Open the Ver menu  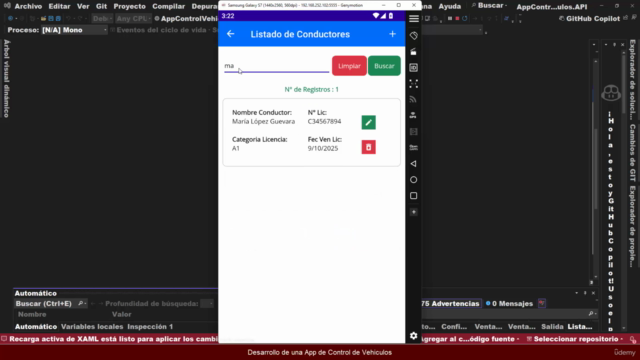coord(83,6)
